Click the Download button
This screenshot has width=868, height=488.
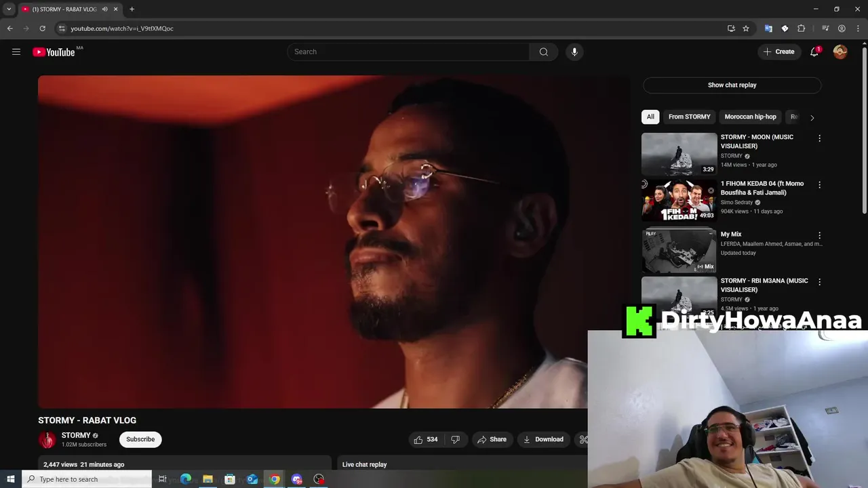(x=542, y=439)
